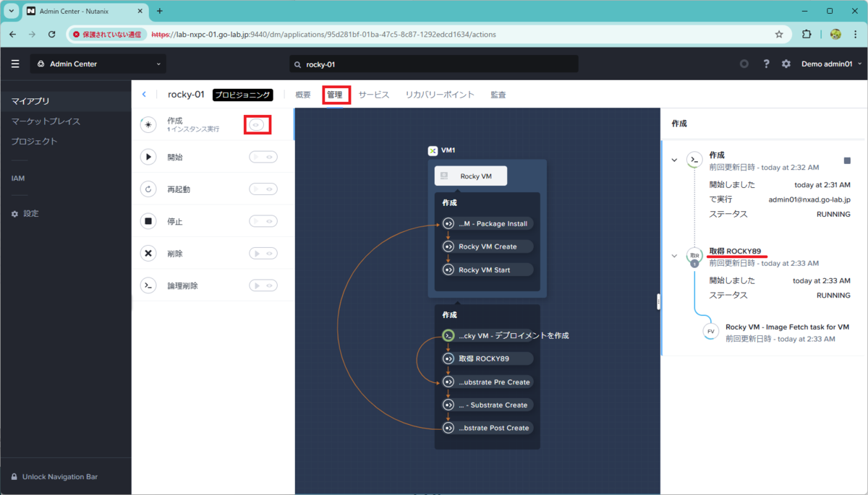This screenshot has width=868, height=495.
Task: Toggle the run/view pill for 開始
Action: tap(263, 157)
